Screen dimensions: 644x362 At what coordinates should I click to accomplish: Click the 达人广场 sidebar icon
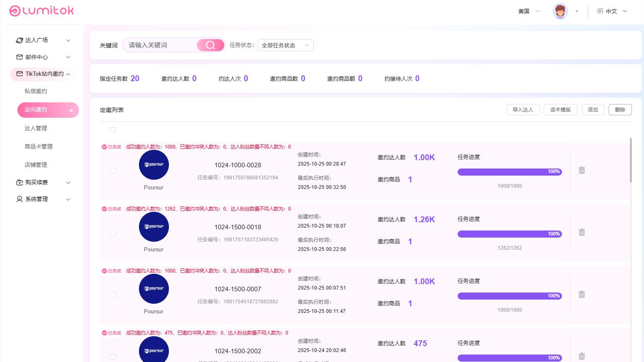point(19,40)
